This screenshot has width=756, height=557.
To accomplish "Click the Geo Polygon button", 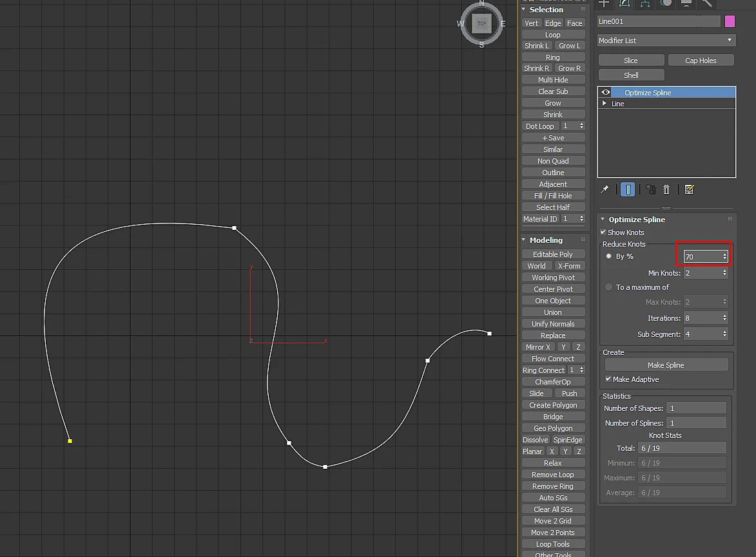I will point(553,428).
